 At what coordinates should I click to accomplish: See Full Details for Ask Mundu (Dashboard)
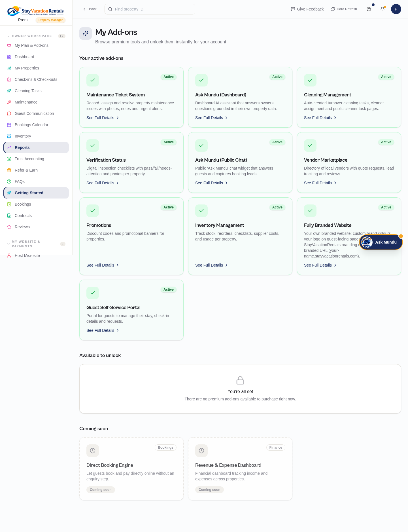(x=211, y=118)
